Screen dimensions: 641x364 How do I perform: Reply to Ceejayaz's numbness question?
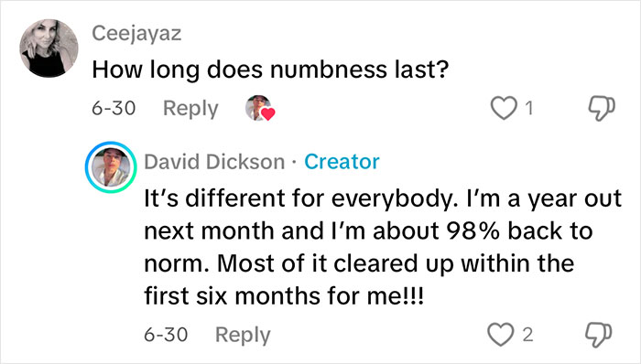tap(190, 109)
